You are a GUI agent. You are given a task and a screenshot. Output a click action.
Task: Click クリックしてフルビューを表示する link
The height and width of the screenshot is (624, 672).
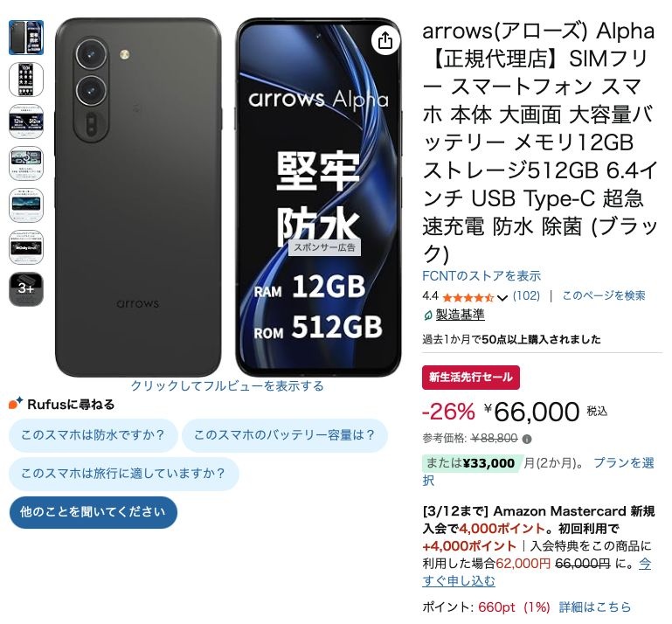[227, 385]
